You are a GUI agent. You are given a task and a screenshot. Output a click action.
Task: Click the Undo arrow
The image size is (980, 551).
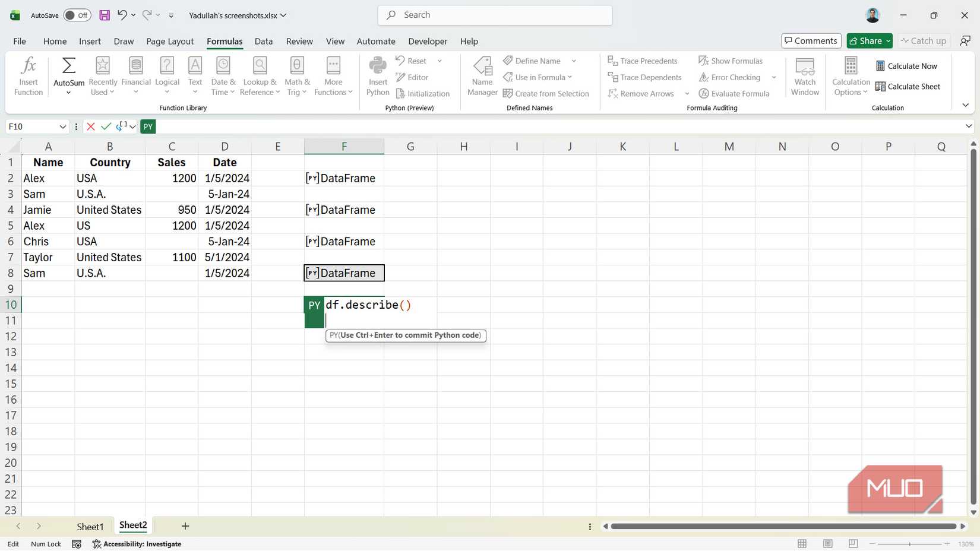pyautogui.click(x=122, y=15)
